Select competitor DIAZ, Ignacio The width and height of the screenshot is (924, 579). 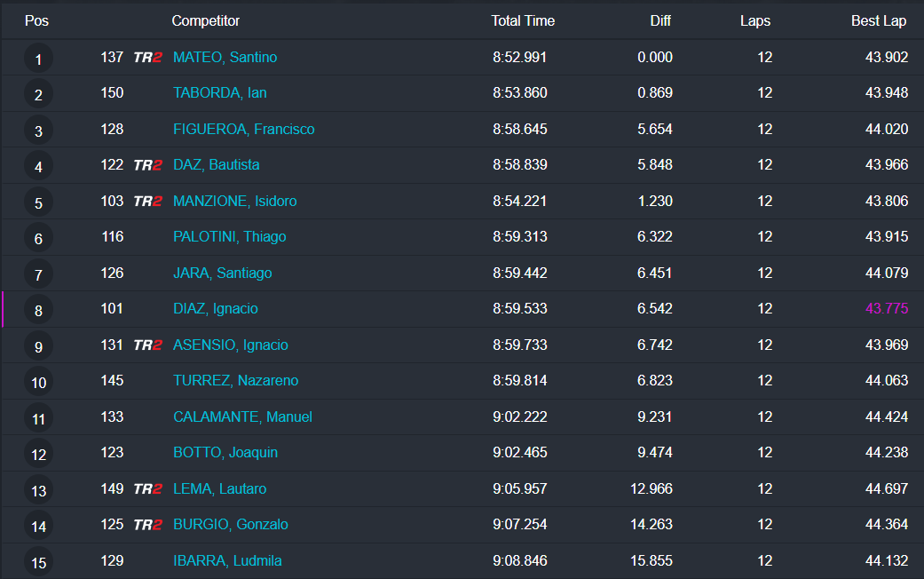215,309
